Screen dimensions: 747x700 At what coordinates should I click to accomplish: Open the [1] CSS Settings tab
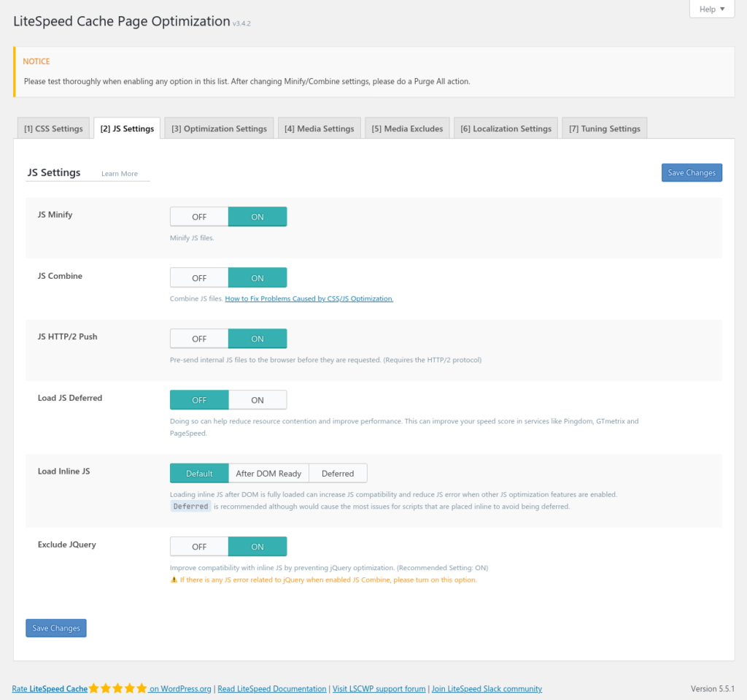[x=53, y=128]
